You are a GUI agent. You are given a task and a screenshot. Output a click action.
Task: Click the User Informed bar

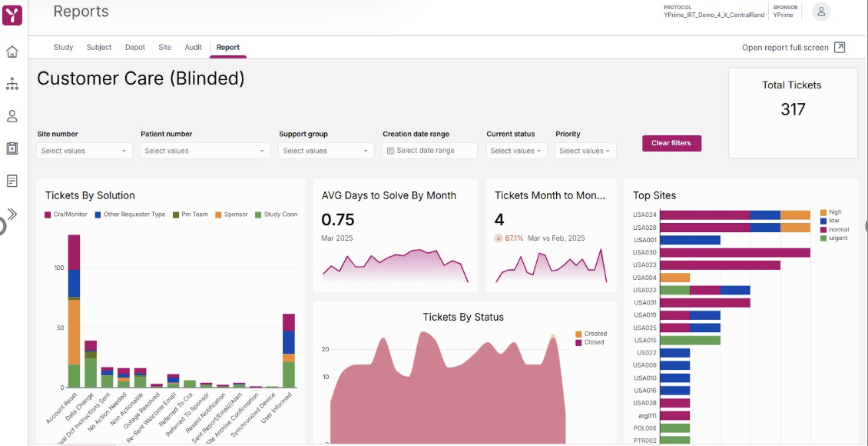pyautogui.click(x=288, y=351)
